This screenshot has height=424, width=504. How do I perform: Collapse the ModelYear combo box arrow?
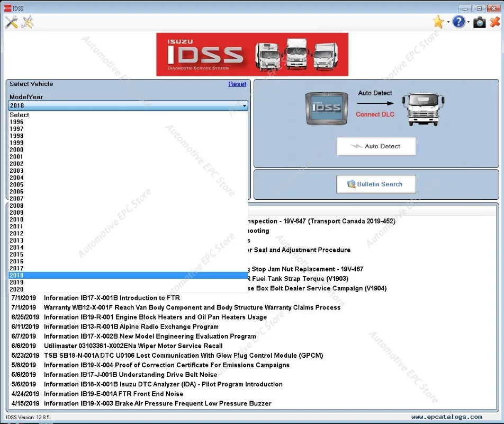tap(245, 105)
